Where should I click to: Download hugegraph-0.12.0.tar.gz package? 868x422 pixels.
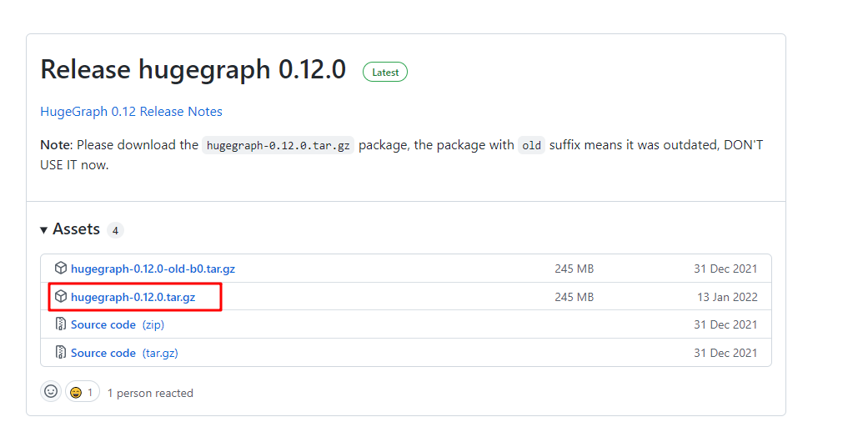tap(133, 297)
